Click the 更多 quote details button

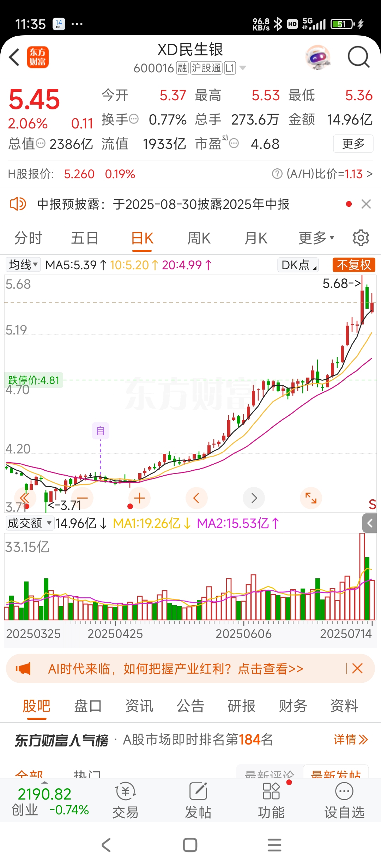click(353, 144)
